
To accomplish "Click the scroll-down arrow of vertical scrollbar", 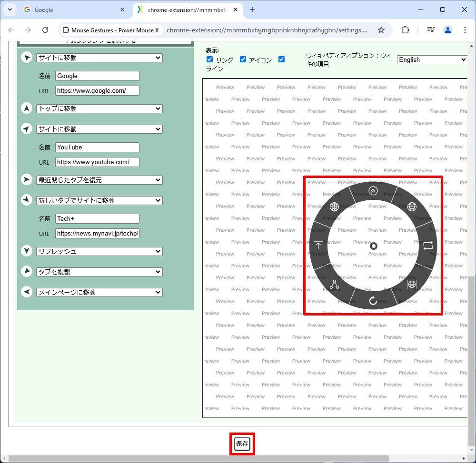I will coord(471,450).
